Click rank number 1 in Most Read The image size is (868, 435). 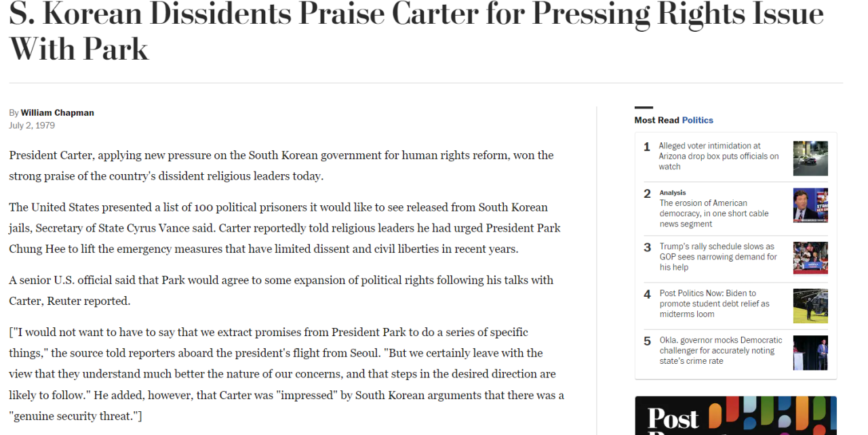647,146
